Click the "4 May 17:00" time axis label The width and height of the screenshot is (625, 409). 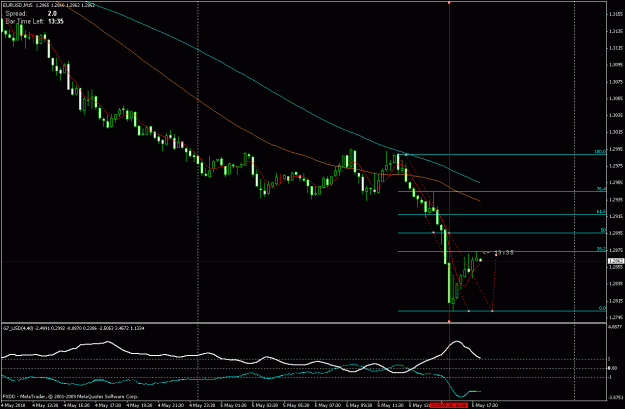point(110,405)
